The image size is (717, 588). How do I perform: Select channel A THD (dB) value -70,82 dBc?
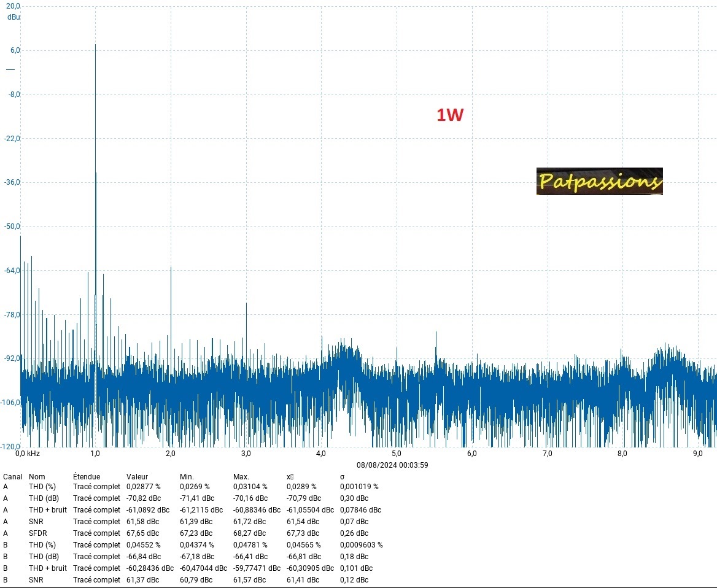pos(144,498)
